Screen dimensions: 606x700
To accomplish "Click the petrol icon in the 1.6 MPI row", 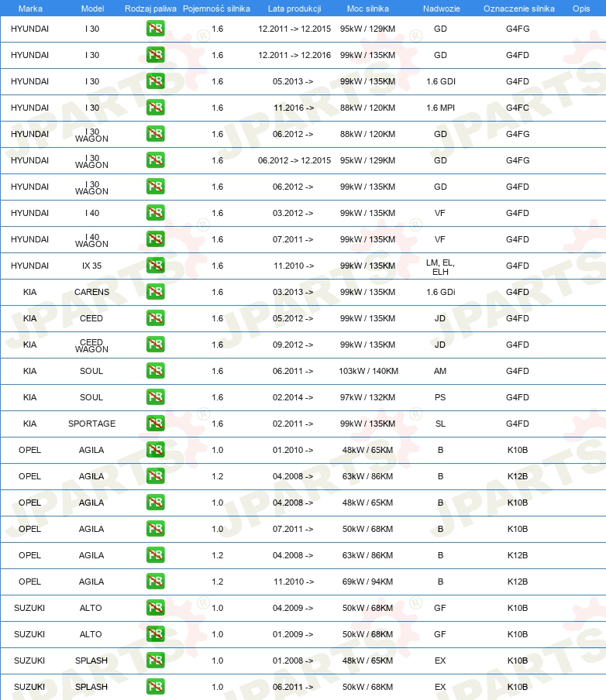I will coord(155,108).
